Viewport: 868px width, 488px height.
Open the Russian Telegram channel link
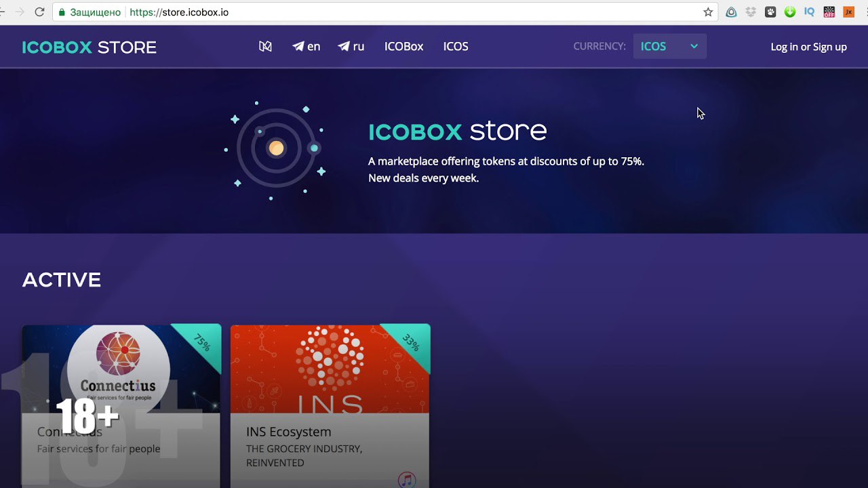tap(351, 47)
